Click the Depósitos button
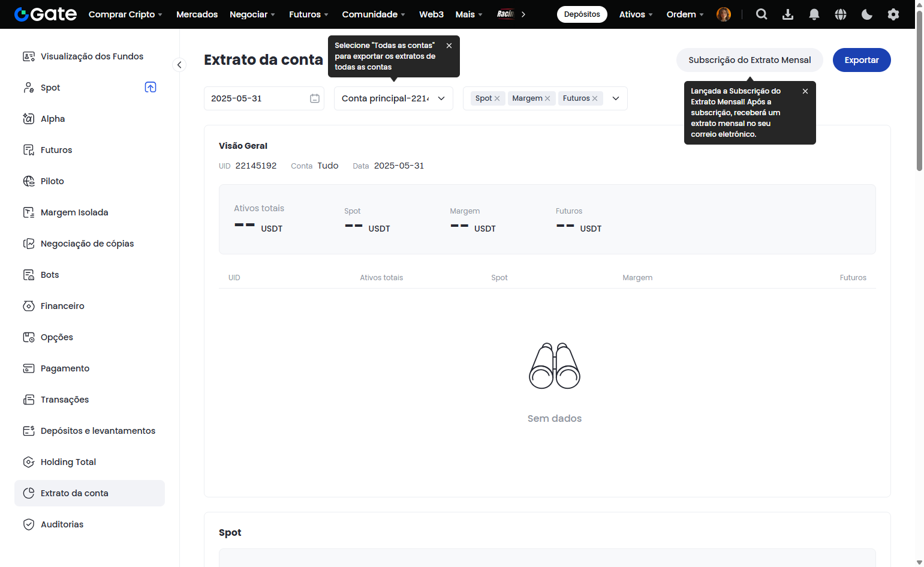The height and width of the screenshot is (567, 924). (582, 14)
